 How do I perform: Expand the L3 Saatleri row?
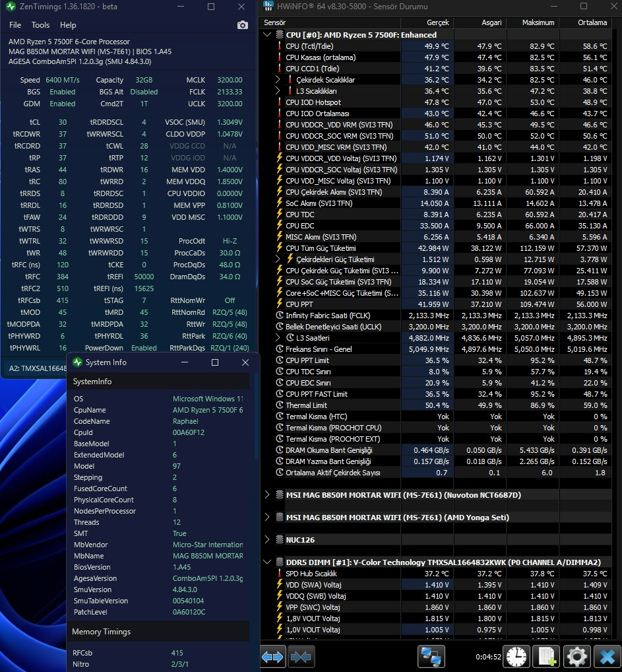point(278,338)
